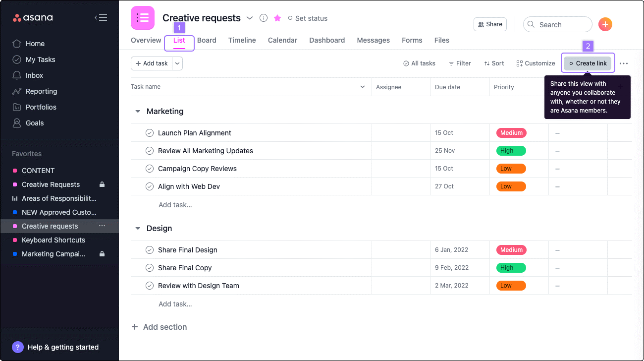
Task: Click the Low priority tag for Review with Design Team
Action: point(511,286)
